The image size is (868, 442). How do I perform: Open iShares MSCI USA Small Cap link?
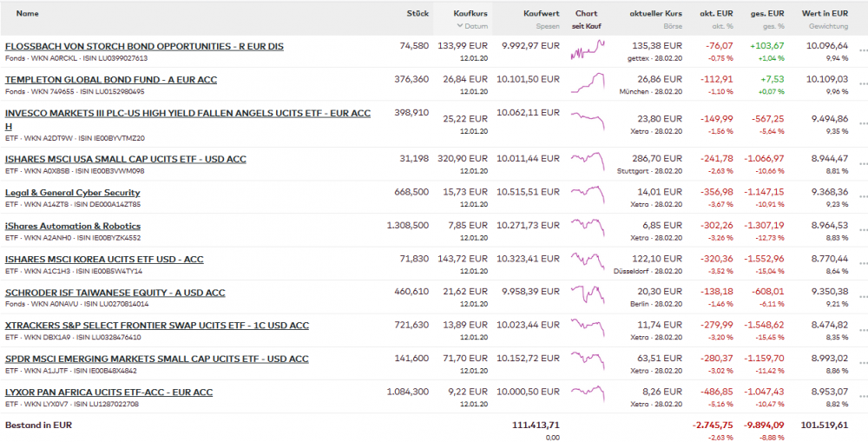(x=126, y=159)
